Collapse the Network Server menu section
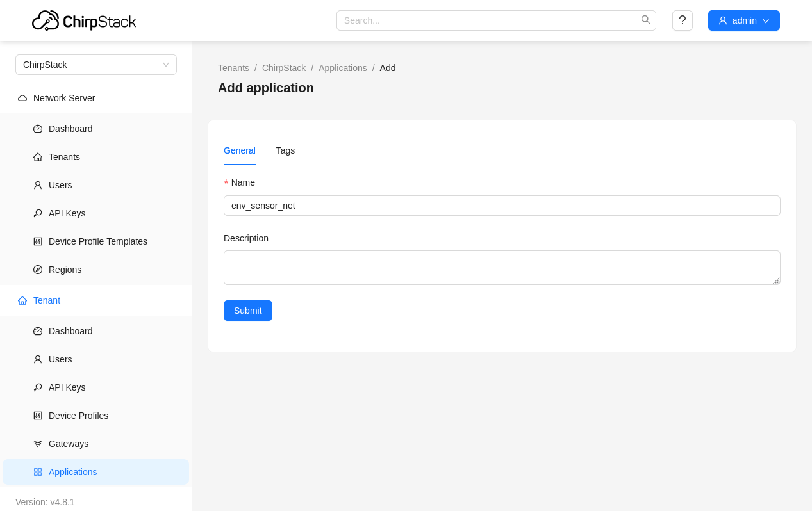Screen dimensions: 812x511 pyautogui.click(x=96, y=98)
